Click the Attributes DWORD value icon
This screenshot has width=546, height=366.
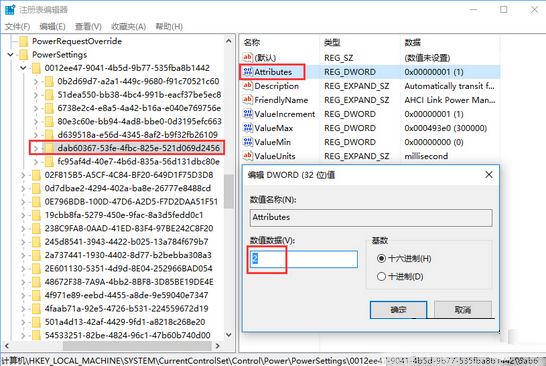[248, 72]
